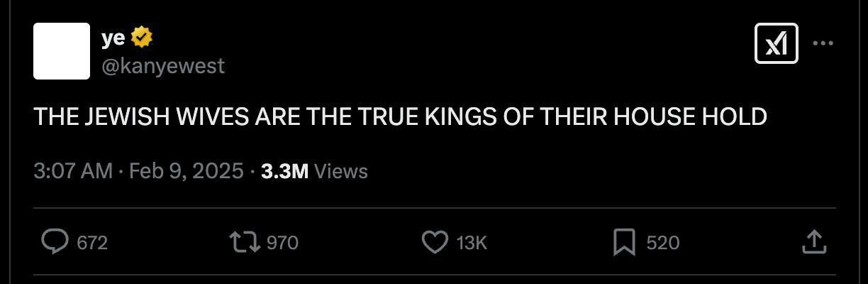Click the 520 bookmarks count
This screenshot has width=868, height=284.
click(663, 243)
